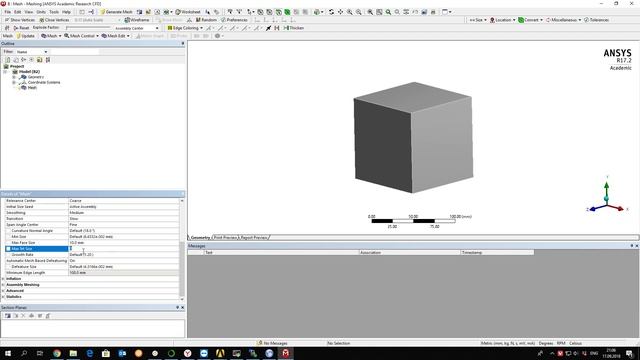Click the Generate Mesh toolbar button
Image resolution: width=640 pixels, height=360 pixels.
[x=116, y=12]
